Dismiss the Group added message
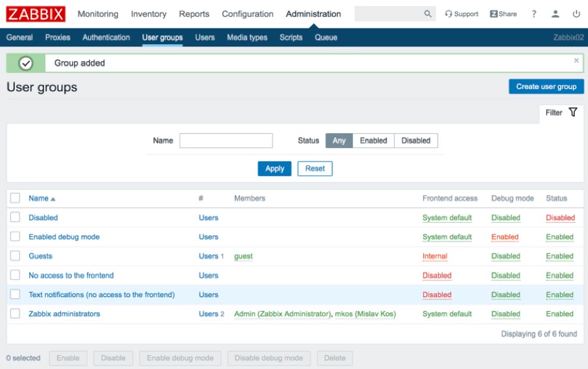Viewport: 588px width, 369px height. tap(576, 60)
